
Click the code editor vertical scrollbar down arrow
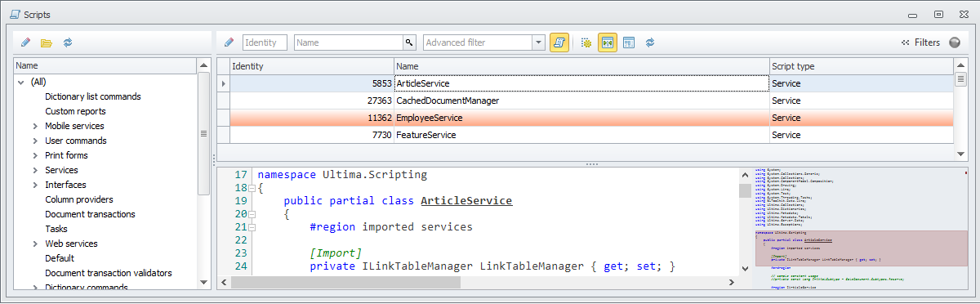tap(745, 268)
